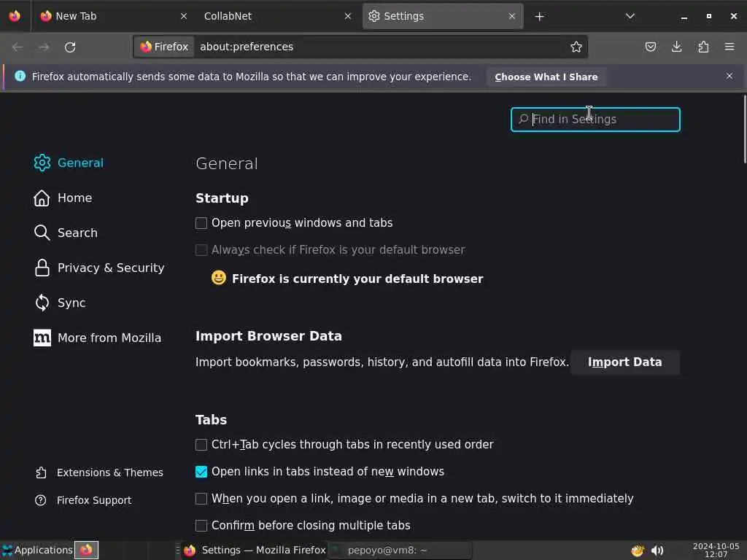
Task: Open the Pocket save icon
Action: tap(651, 47)
